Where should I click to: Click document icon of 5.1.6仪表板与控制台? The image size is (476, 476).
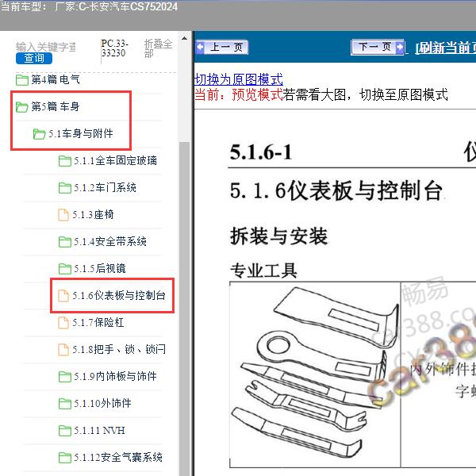(63, 296)
